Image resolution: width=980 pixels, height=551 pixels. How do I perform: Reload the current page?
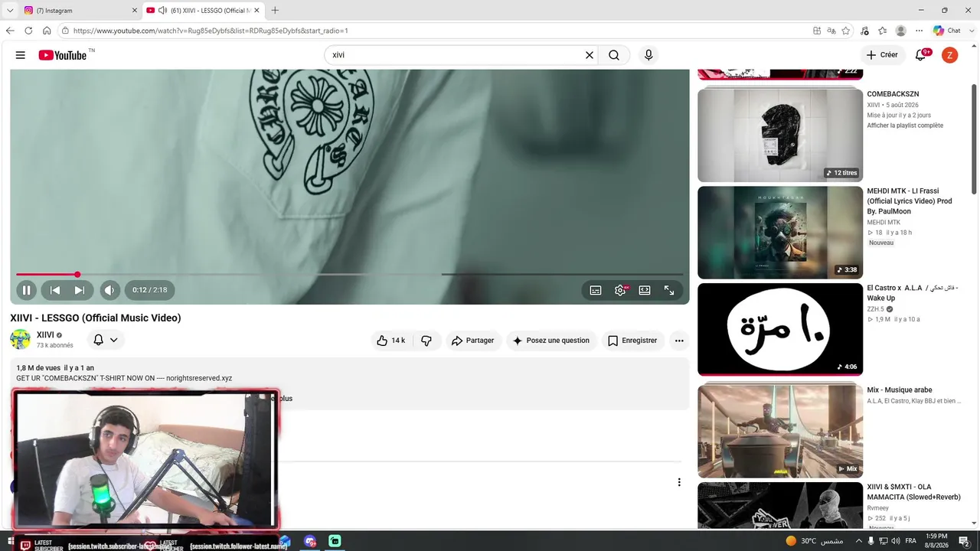click(28, 31)
